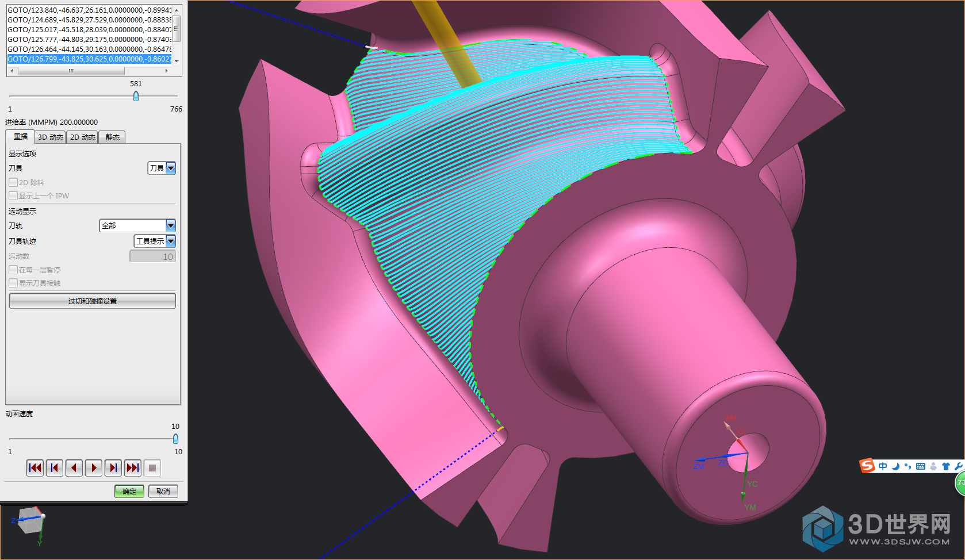Open 过切和碰撞设置 settings

click(x=93, y=301)
